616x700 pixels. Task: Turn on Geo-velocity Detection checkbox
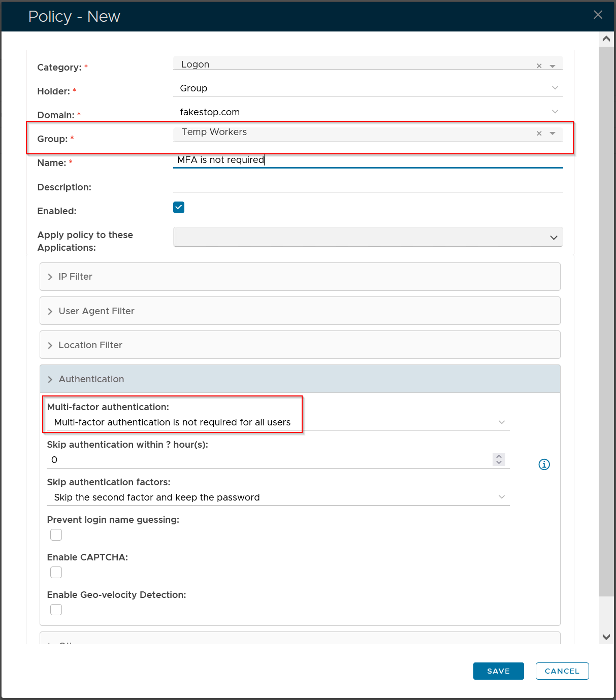tap(56, 610)
